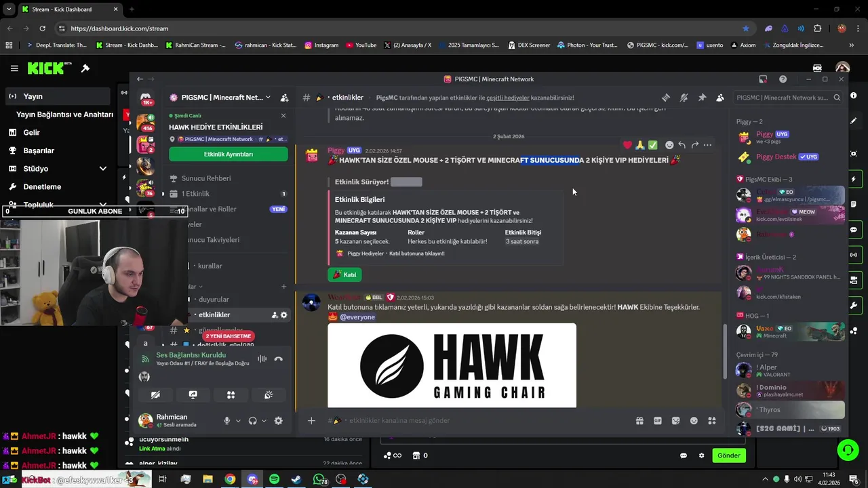Open microphone input options chevron
This screenshot has height=488, width=868.
(238, 421)
